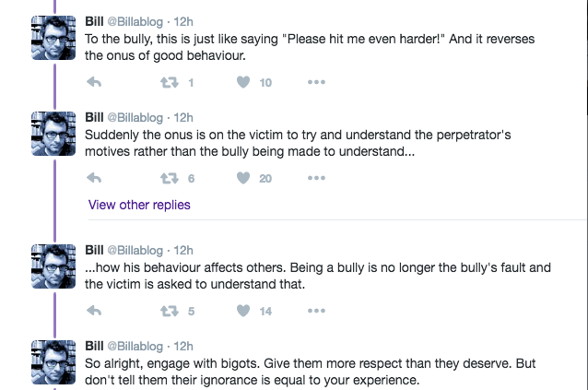This screenshot has width=588, height=390.
Task: Open more options on the first tweet
Action: point(316,83)
